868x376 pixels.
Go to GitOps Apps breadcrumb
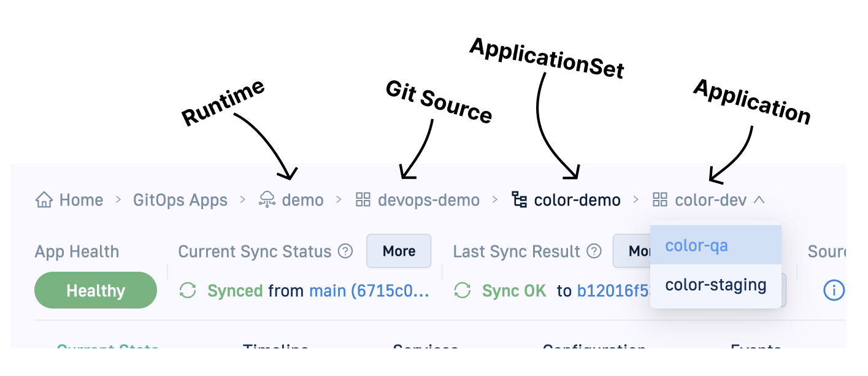point(180,200)
